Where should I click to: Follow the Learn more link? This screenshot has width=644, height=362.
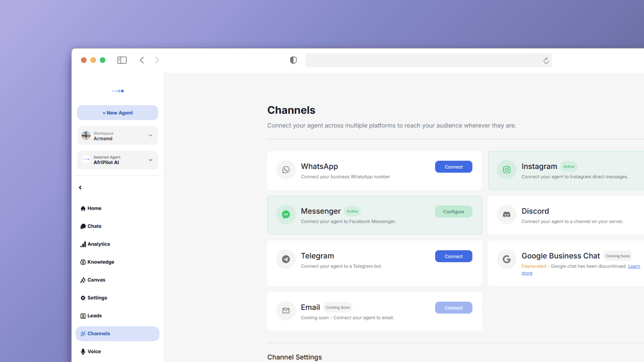tap(634, 266)
